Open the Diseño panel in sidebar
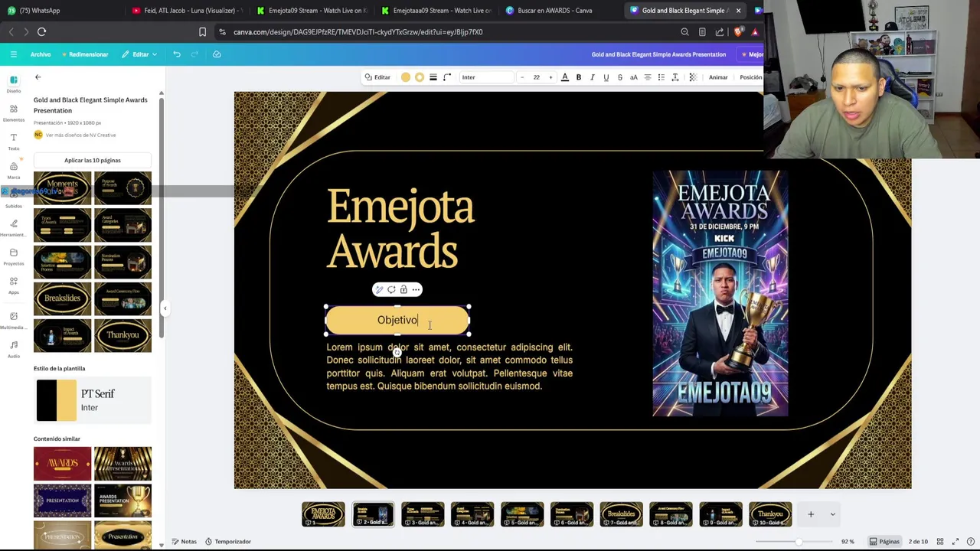The height and width of the screenshot is (551, 980). click(14, 83)
